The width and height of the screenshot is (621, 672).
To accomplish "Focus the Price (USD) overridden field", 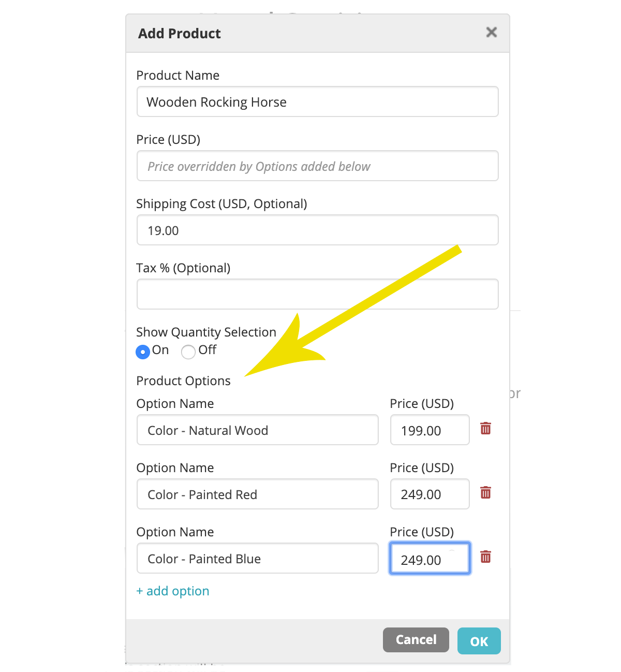I will 318,166.
